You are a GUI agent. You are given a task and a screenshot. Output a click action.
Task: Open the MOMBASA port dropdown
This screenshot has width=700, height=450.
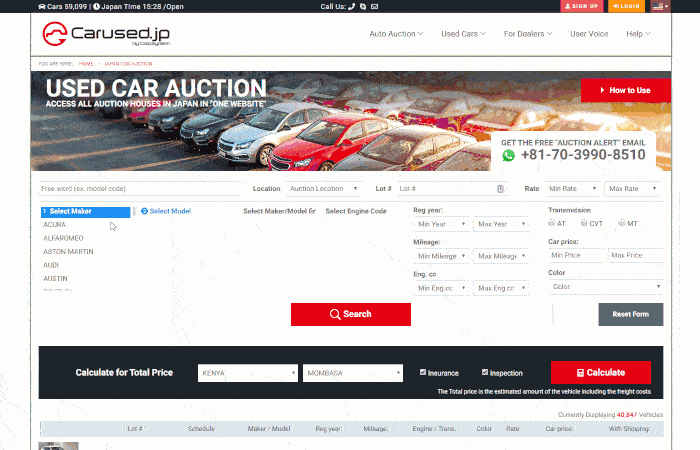[x=353, y=373]
